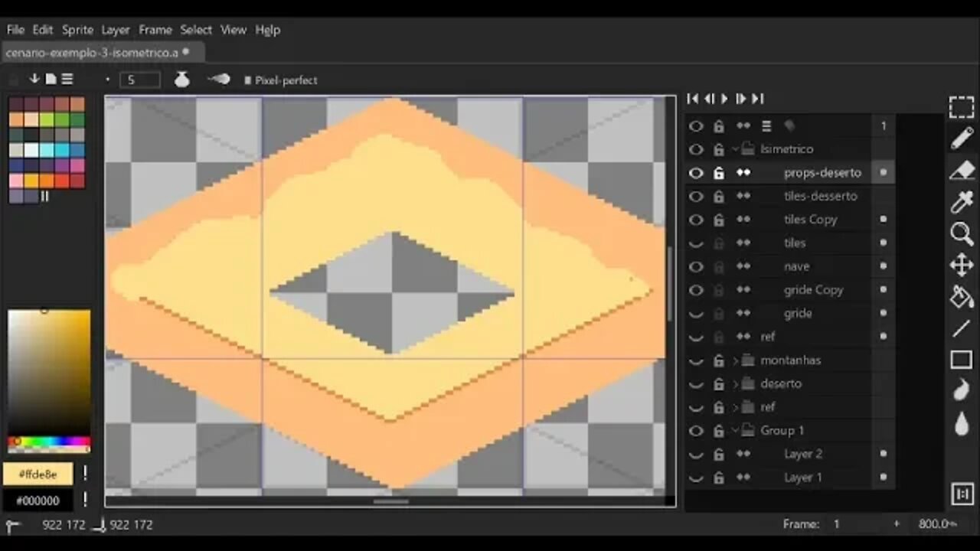This screenshot has height=551, width=980.
Task: Toggle continuous mode on gride Copy layer
Action: coord(743,290)
